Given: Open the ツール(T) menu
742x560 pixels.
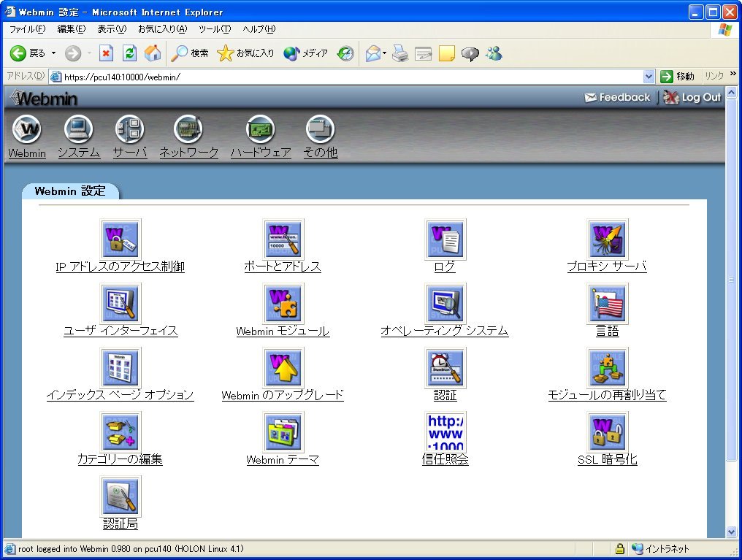Looking at the screenshot, I should click(x=215, y=29).
